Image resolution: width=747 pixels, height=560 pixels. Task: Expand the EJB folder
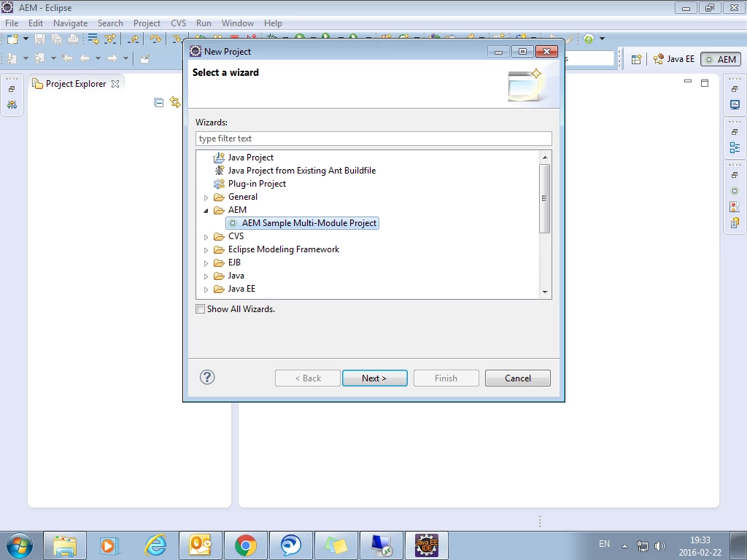(206, 262)
